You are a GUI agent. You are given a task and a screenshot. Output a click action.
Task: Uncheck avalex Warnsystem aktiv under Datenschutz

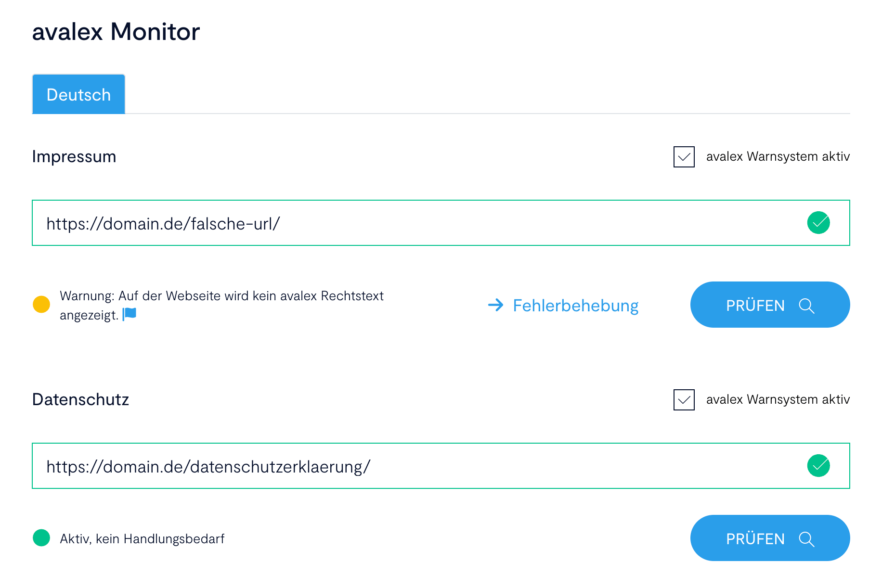coord(683,400)
